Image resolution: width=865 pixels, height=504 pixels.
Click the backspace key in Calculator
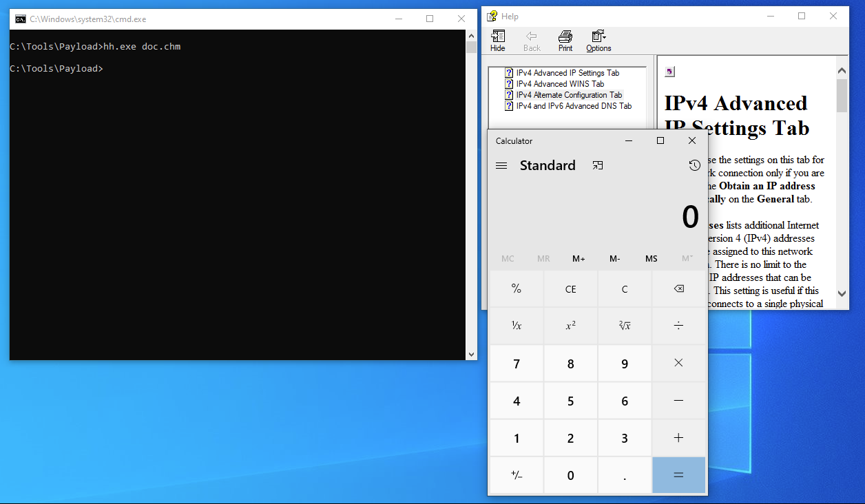[x=678, y=289]
